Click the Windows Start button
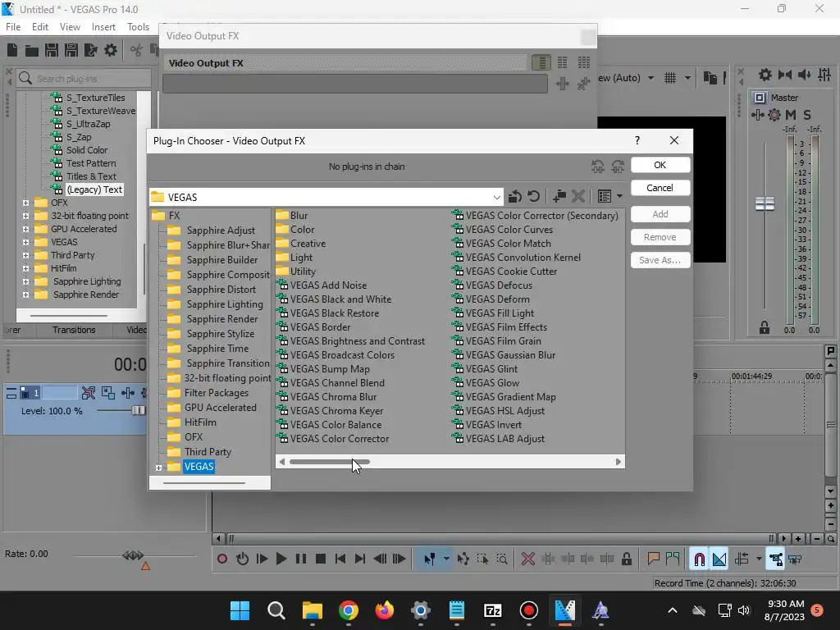This screenshot has width=840, height=630. coord(240,610)
